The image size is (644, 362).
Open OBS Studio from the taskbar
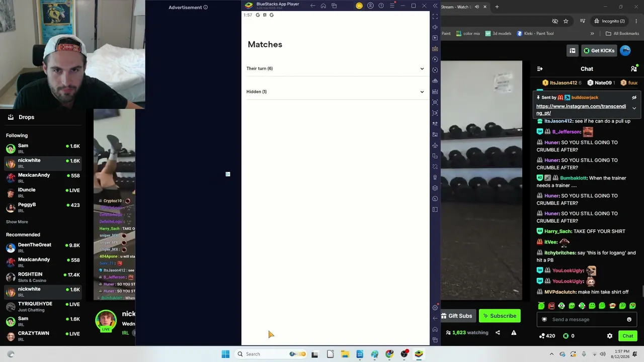(x=404, y=354)
